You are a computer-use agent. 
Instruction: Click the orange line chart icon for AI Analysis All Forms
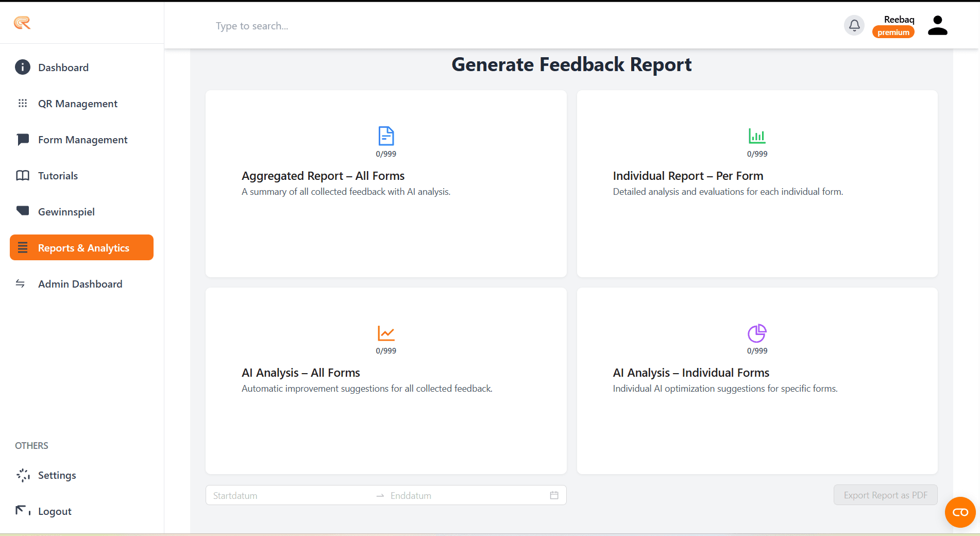386,333
